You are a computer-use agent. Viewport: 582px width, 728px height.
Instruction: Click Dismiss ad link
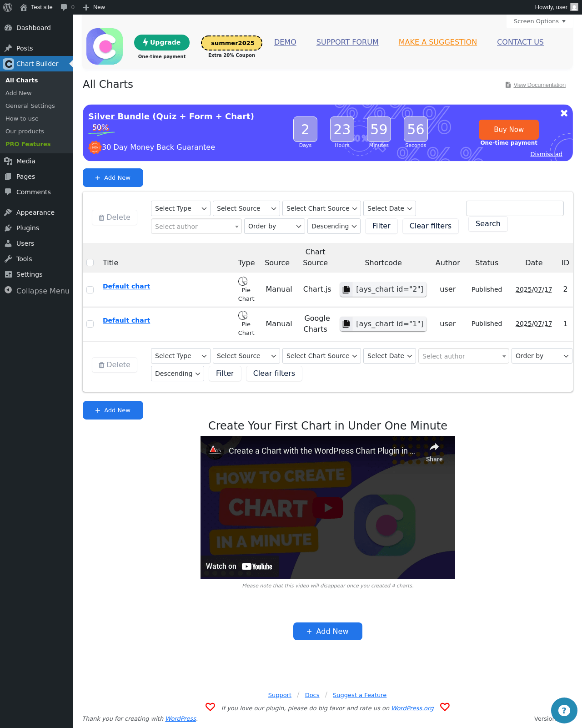(546, 154)
